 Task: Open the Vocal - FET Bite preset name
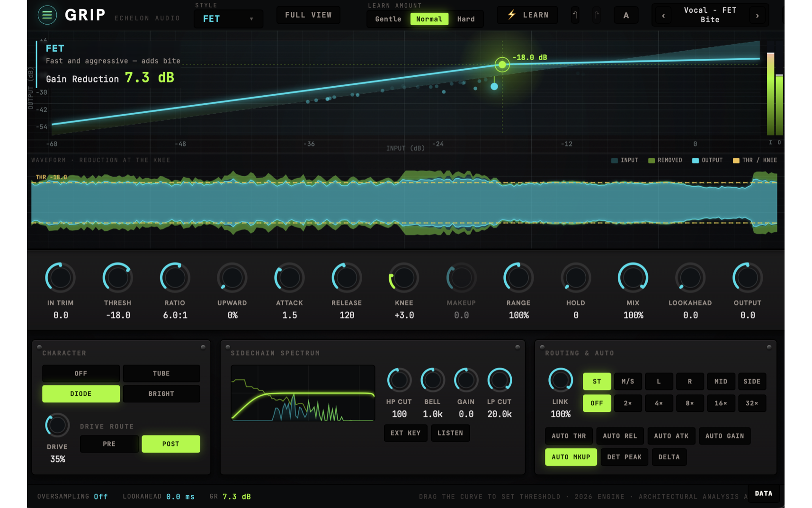(x=710, y=15)
